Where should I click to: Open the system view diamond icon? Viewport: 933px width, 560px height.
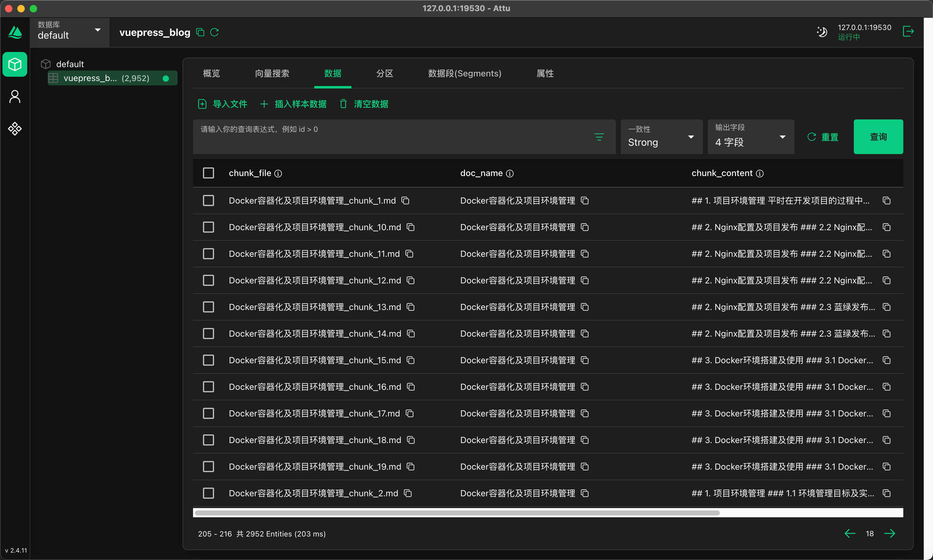pyautogui.click(x=15, y=129)
